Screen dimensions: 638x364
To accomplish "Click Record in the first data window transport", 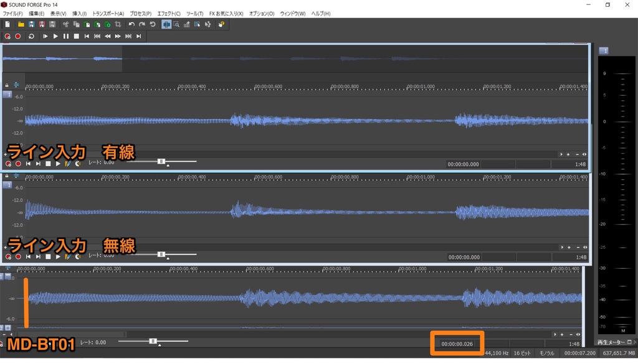I will [x=18, y=164].
